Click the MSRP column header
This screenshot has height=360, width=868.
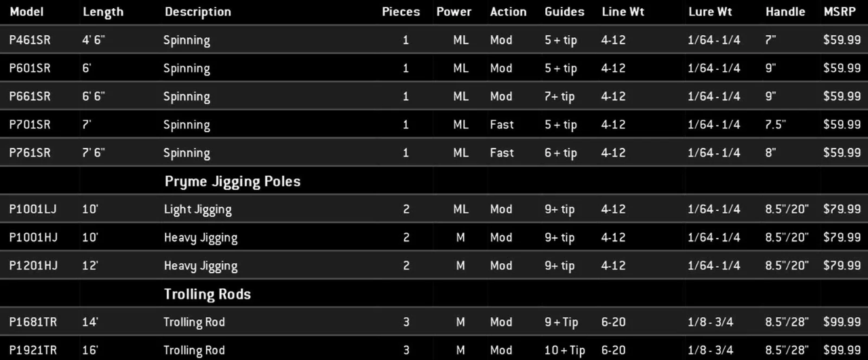pos(840,12)
